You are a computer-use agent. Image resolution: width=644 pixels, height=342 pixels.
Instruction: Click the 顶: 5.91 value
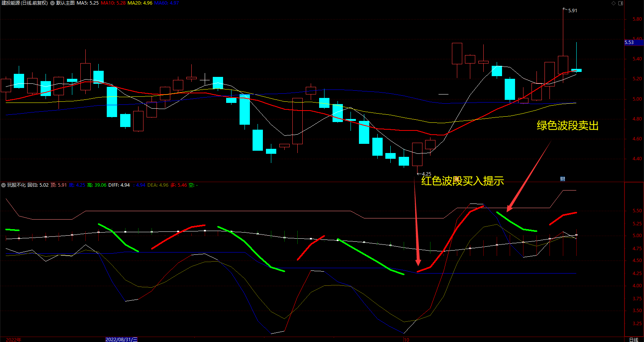coord(59,185)
